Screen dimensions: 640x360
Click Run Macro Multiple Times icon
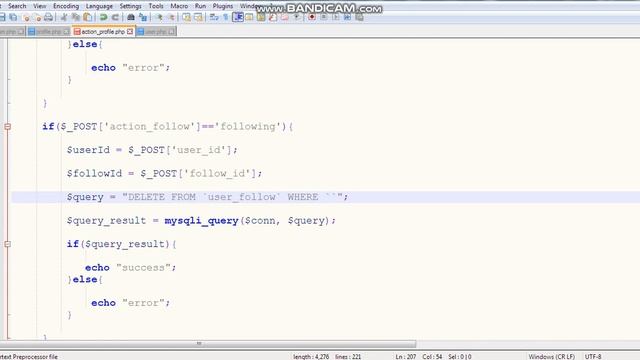tap(347, 17)
